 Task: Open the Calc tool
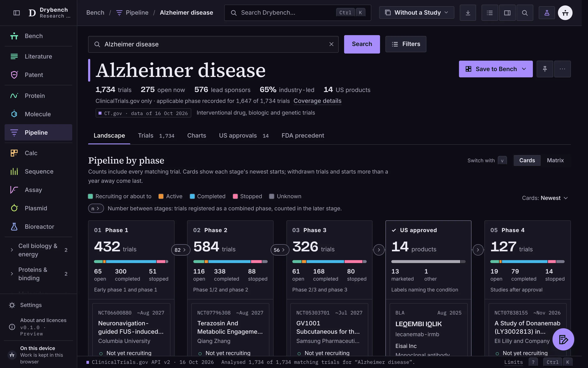tap(38, 153)
